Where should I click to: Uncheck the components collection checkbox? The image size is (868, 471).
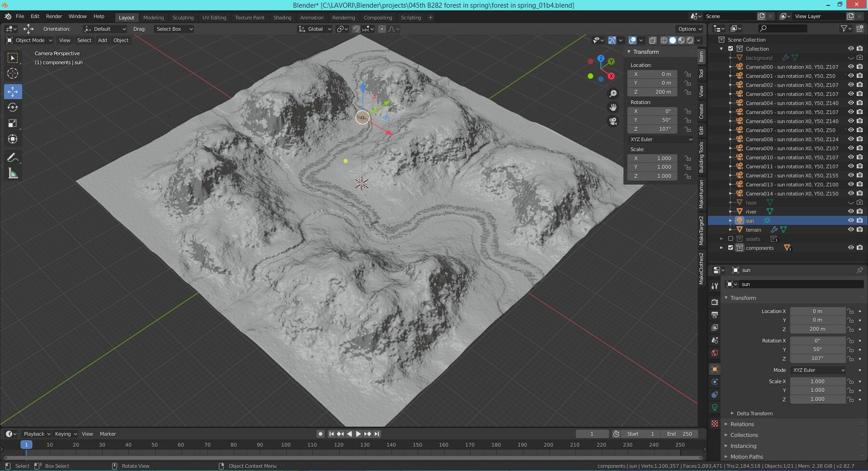pyautogui.click(x=731, y=248)
